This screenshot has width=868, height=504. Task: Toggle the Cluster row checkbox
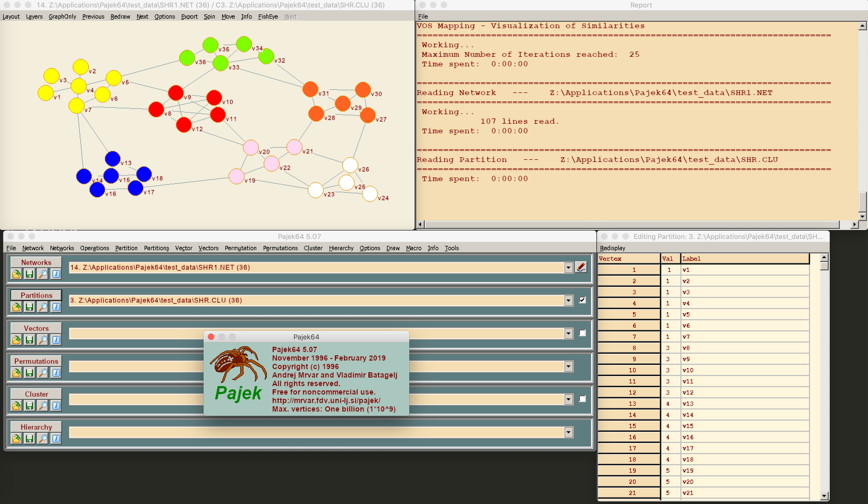582,399
